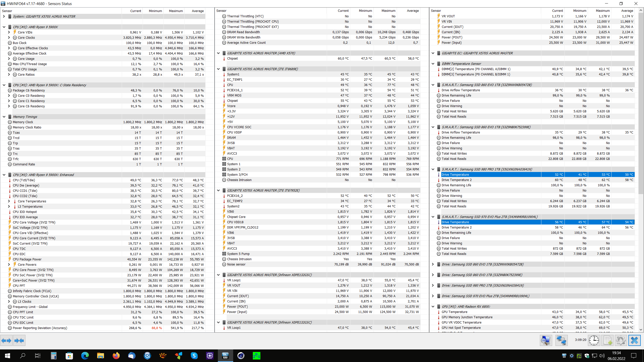Screen dimensions: 644x362
Task: Open the remote monitor connection icon
Action: point(546,341)
